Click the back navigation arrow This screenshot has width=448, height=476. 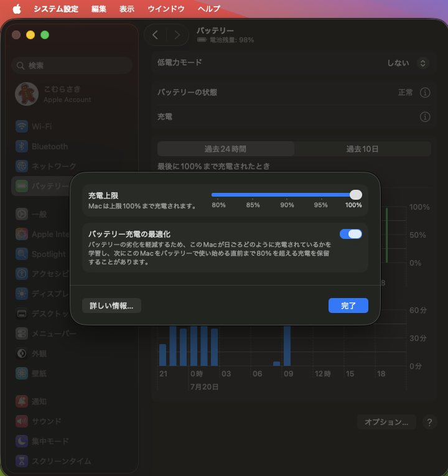pyautogui.click(x=155, y=35)
